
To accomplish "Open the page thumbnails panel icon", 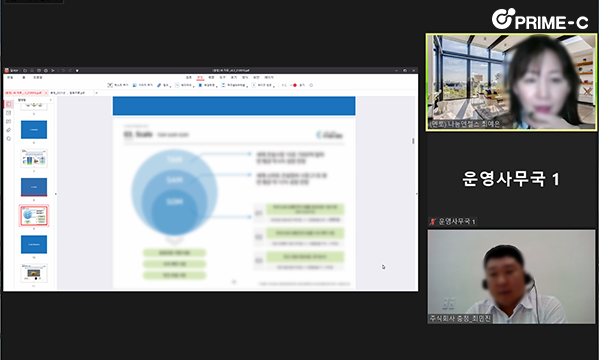I will click(x=9, y=104).
